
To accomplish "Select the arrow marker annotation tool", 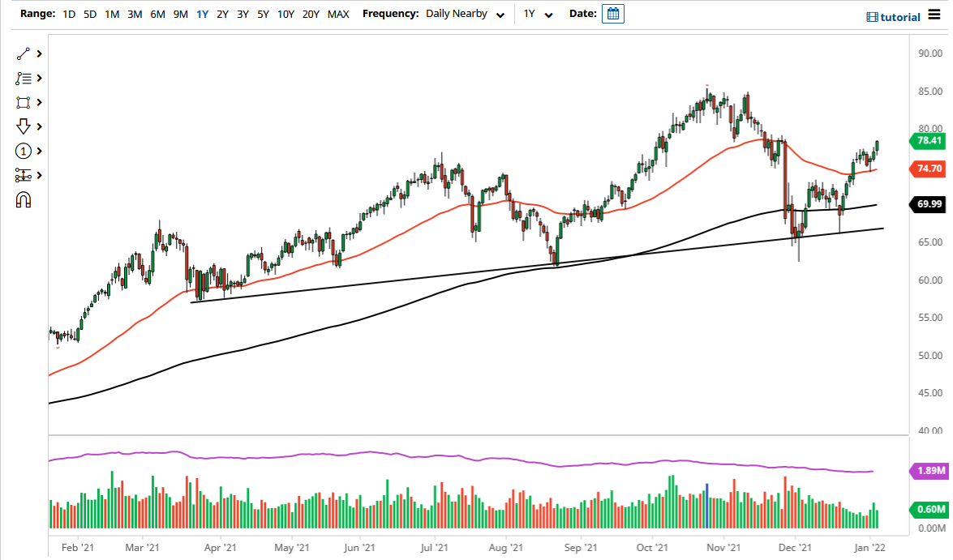I will tap(23, 126).
